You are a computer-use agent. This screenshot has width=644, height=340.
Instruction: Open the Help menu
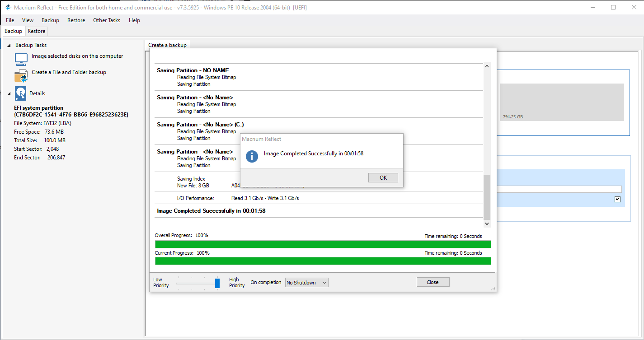click(134, 20)
